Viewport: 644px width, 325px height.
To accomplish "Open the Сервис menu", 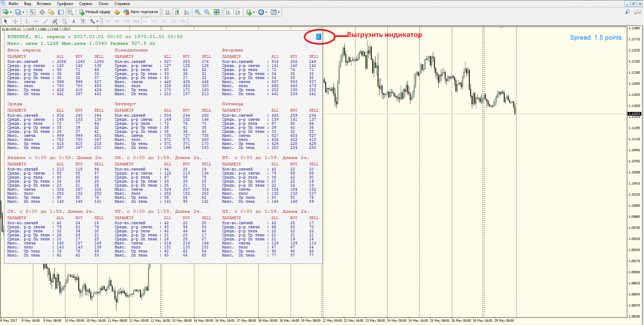I will [x=86, y=4].
